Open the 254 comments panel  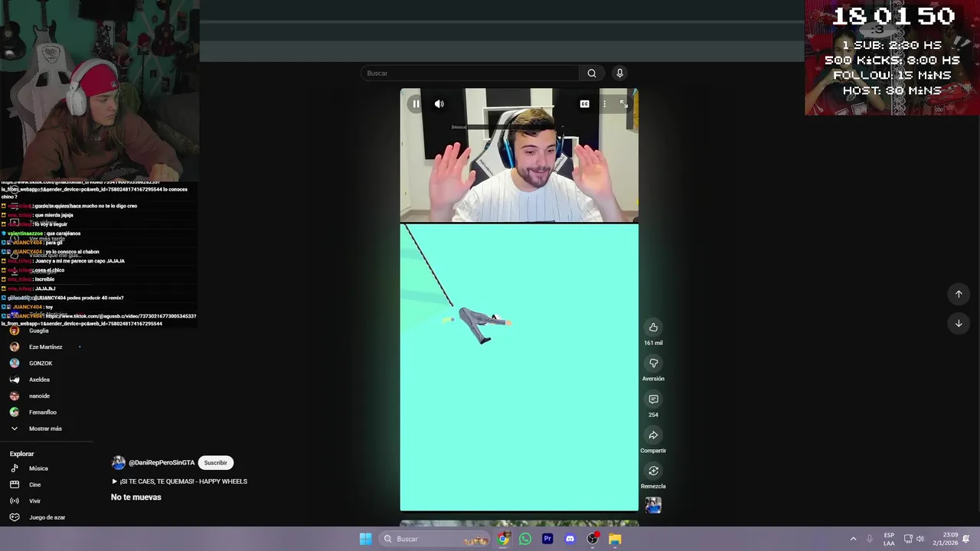click(653, 399)
